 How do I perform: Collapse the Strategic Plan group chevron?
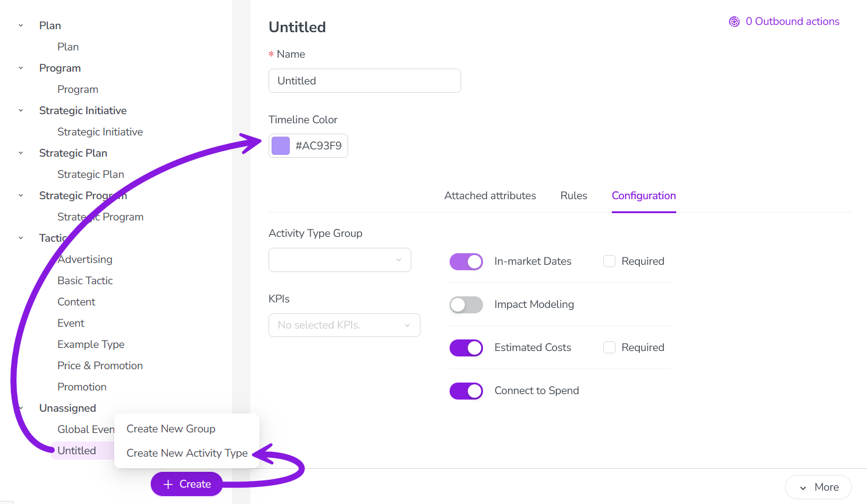(x=21, y=153)
